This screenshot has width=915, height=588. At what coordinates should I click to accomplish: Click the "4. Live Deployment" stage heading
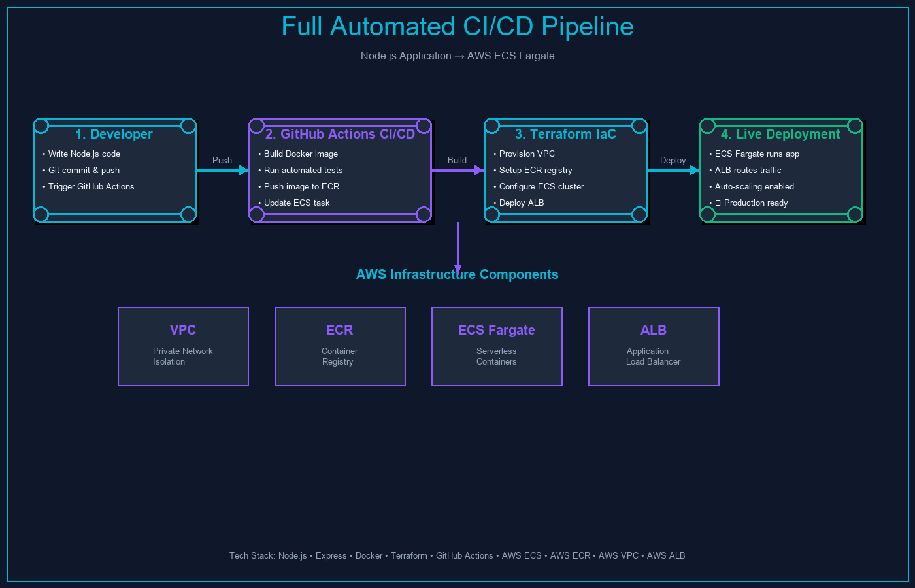[x=780, y=134]
